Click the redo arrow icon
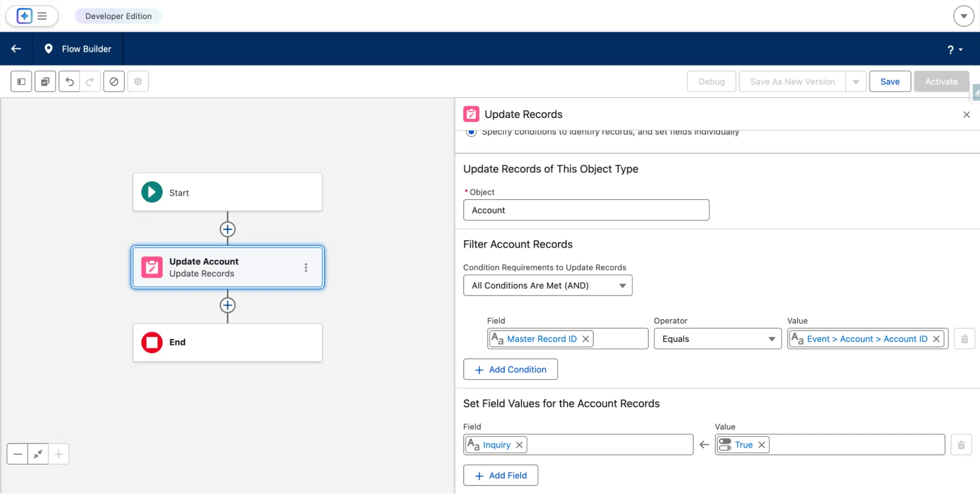This screenshot has width=980, height=494. pos(90,82)
